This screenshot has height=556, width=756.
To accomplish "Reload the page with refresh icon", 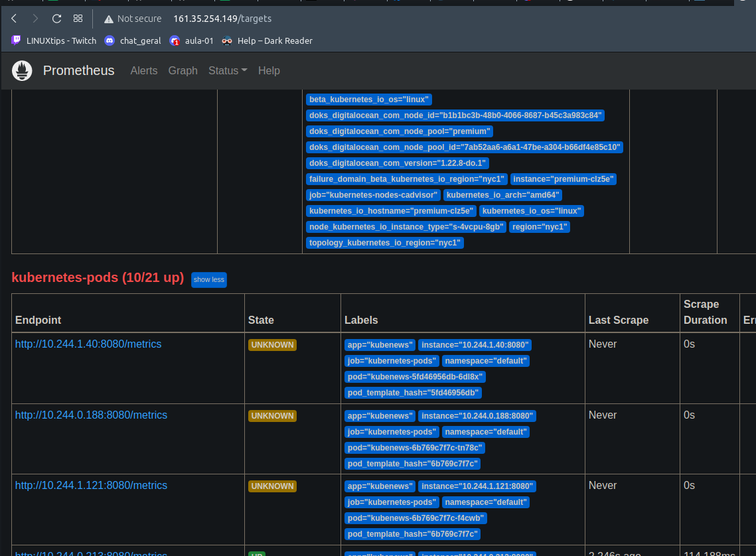I will (57, 19).
